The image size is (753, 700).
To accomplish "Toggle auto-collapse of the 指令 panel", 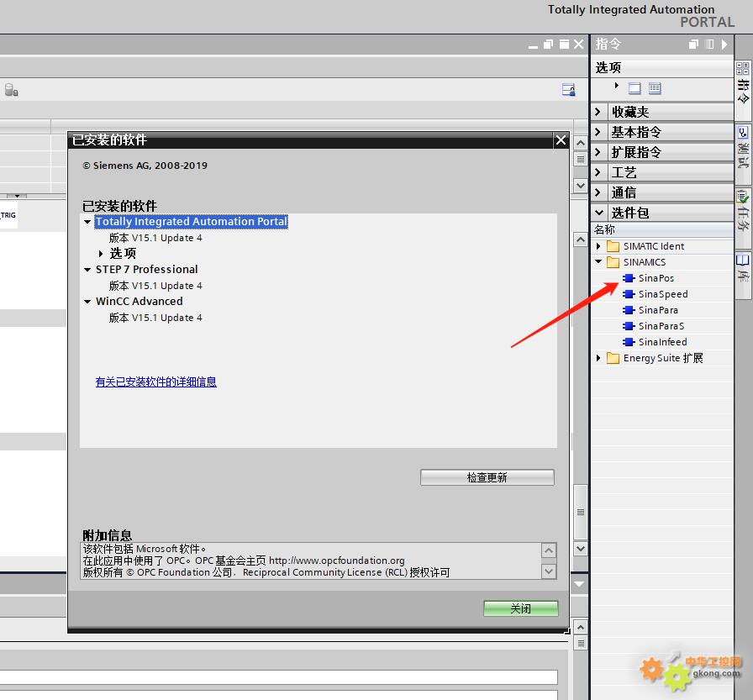I will (709, 45).
